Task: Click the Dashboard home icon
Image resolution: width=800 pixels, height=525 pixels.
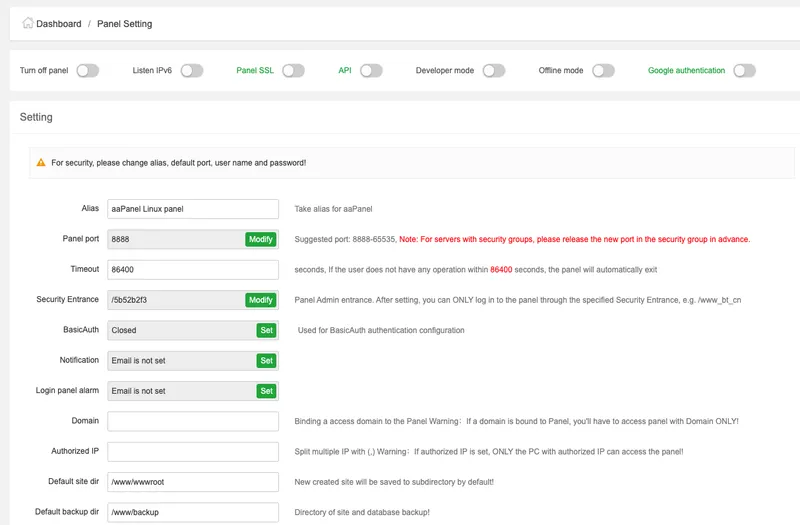Action: click(x=28, y=23)
